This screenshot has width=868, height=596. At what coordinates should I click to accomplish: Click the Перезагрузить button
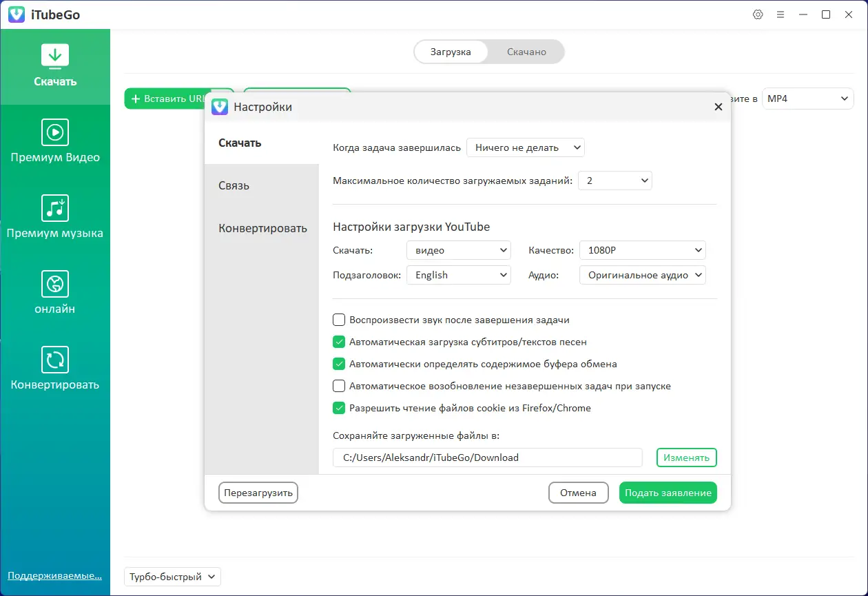pos(258,493)
